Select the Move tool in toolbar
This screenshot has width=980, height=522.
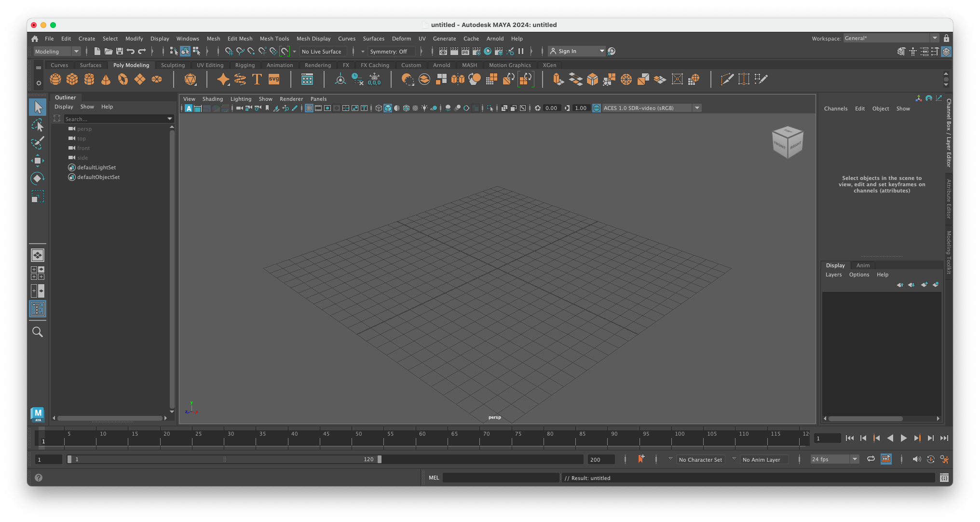[x=37, y=160]
